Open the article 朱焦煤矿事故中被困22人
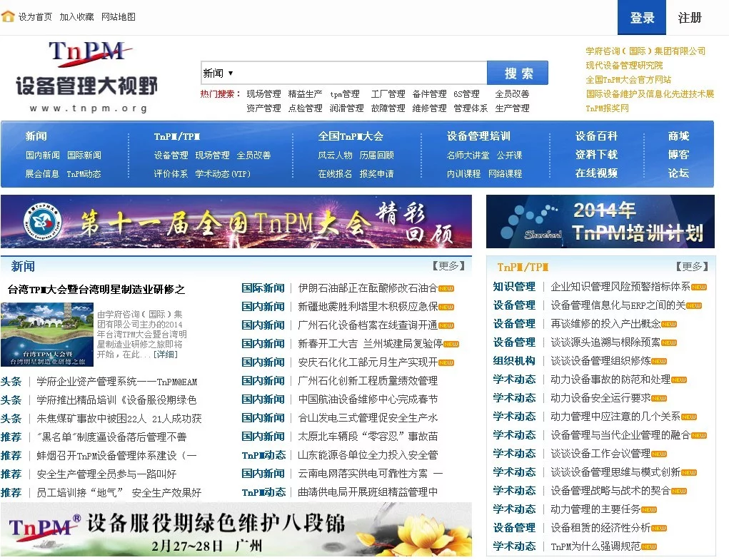Viewport: 729px width, 560px height. (119, 419)
